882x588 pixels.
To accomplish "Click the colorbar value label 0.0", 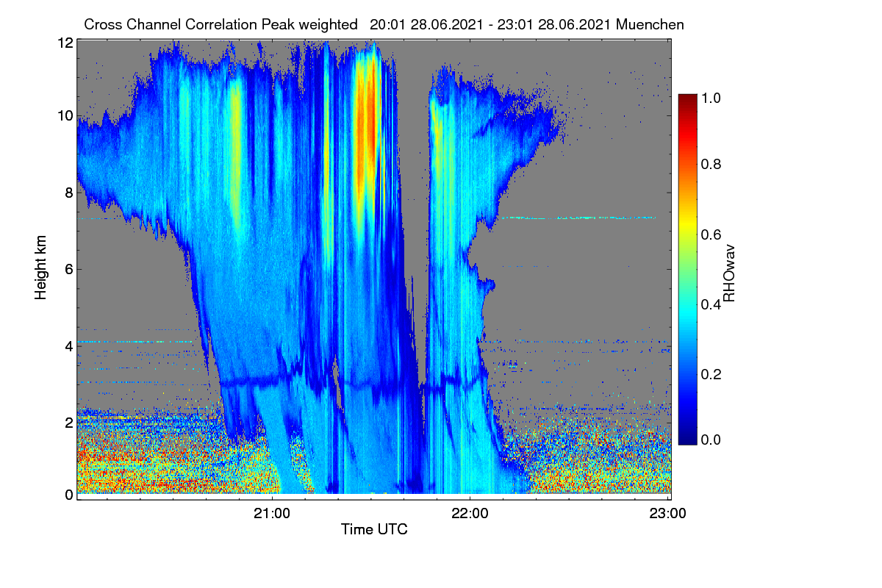I will [x=711, y=440].
